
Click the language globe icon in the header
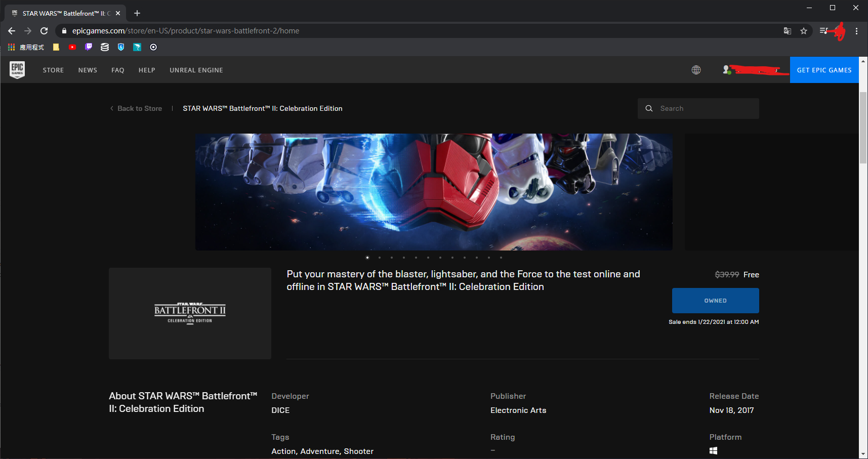coord(696,70)
